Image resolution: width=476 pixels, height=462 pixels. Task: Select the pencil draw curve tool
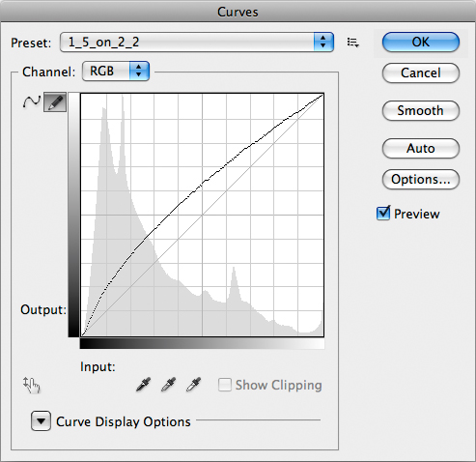click(55, 102)
